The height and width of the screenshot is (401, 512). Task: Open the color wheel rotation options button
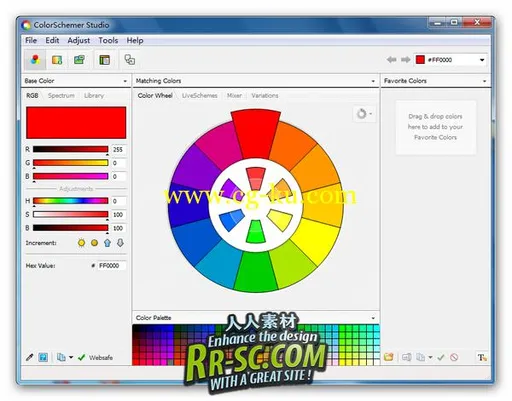point(364,114)
